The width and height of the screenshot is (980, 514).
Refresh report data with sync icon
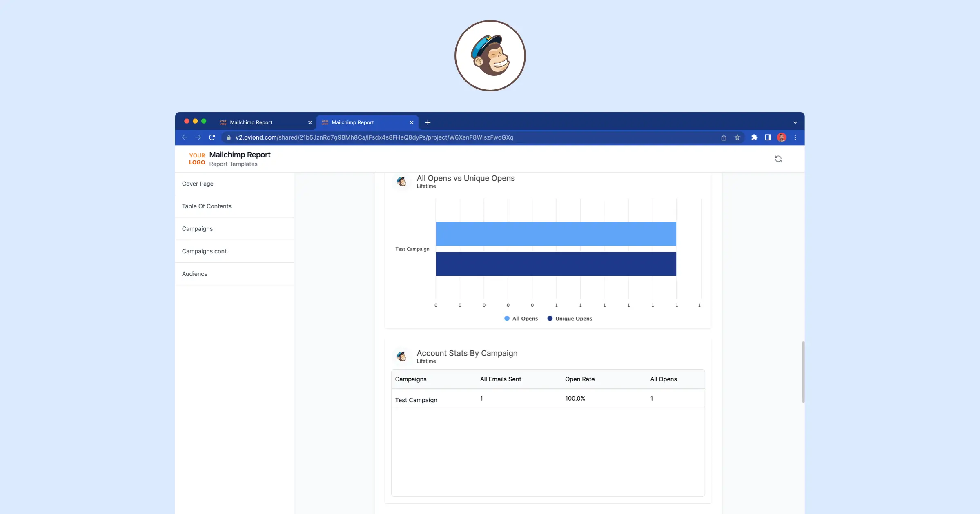coord(778,159)
